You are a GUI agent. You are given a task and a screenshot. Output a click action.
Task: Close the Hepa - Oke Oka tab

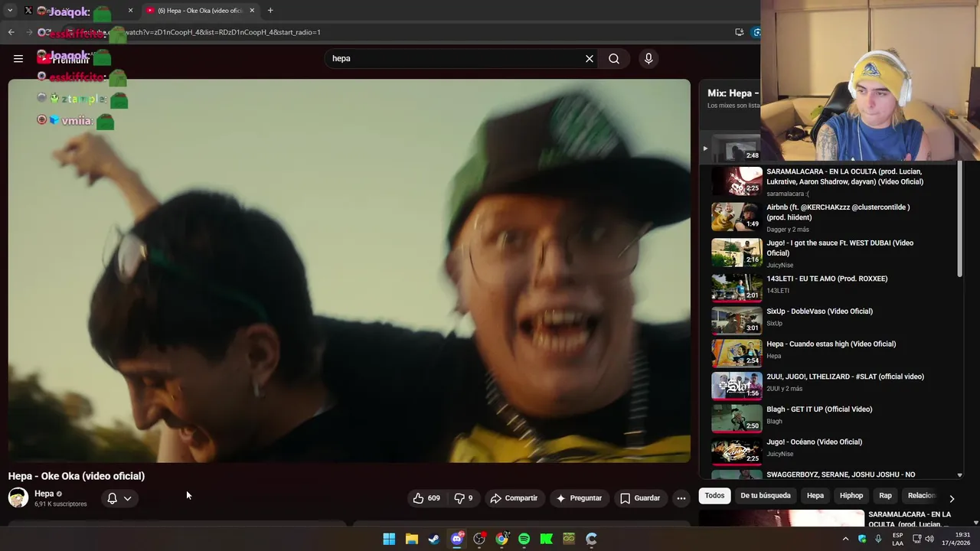point(252,11)
